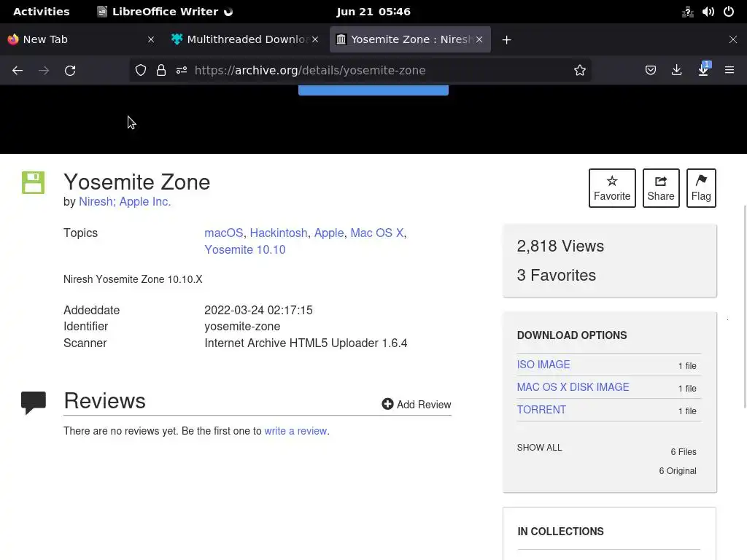The height and width of the screenshot is (560, 747).
Task: Show all download files
Action: (539, 448)
